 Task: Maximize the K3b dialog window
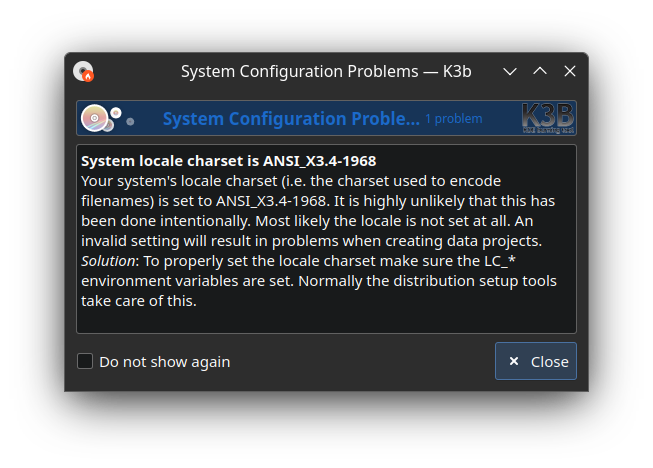540,72
